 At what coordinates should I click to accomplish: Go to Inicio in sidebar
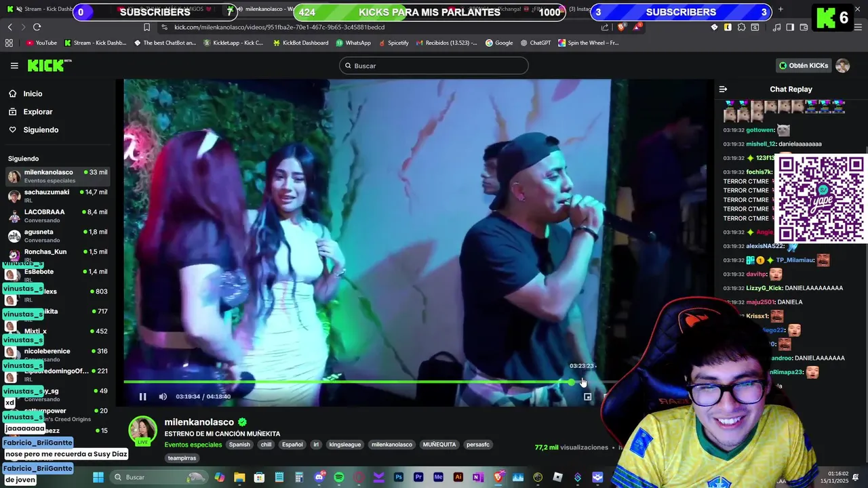pos(25,94)
